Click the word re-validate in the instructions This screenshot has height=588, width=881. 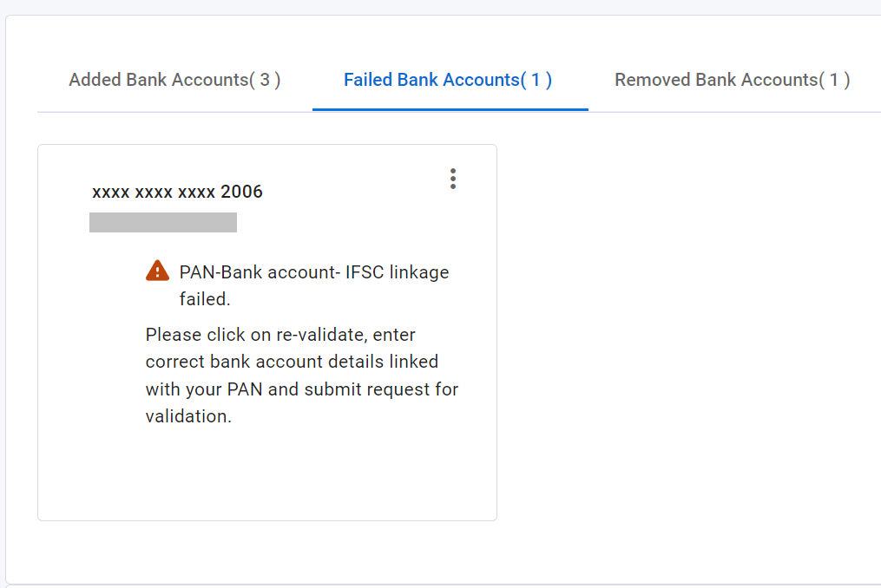(320, 335)
